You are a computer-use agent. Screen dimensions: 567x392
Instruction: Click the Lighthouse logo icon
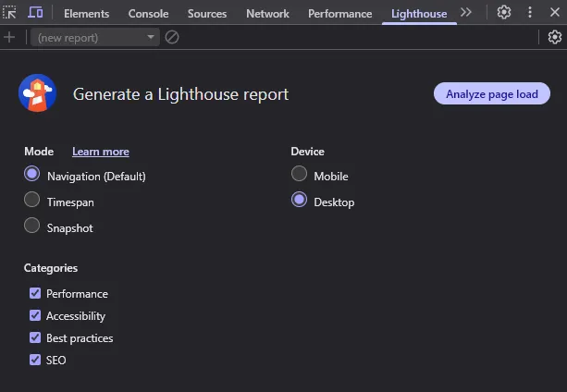pos(38,93)
